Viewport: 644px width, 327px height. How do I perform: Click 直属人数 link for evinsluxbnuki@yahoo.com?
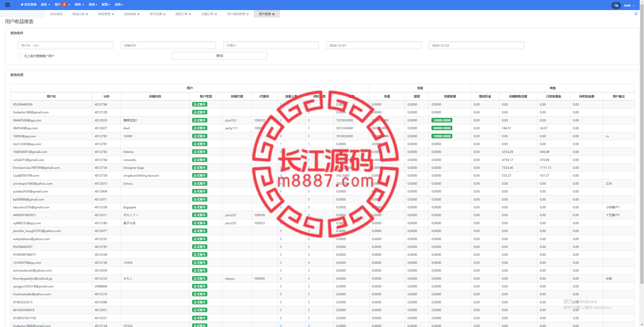pyautogui.click(x=281, y=270)
